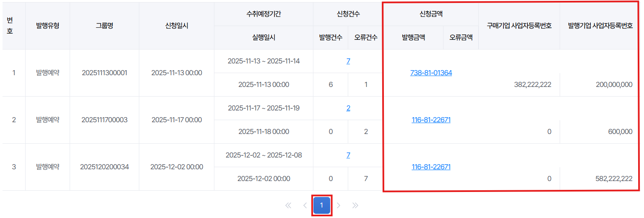Select the group name cell 2025120200034

click(104, 167)
